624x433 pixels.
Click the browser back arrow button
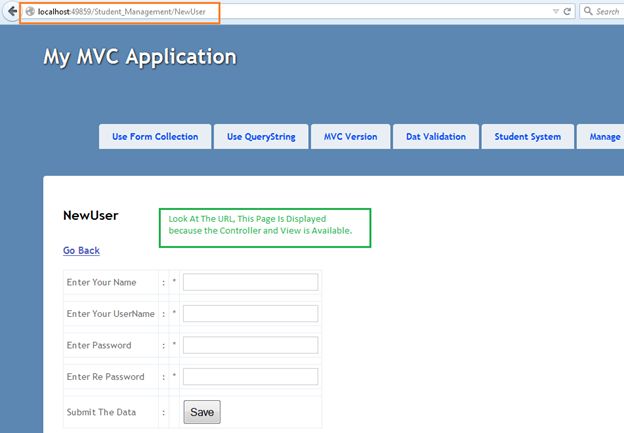[x=12, y=11]
